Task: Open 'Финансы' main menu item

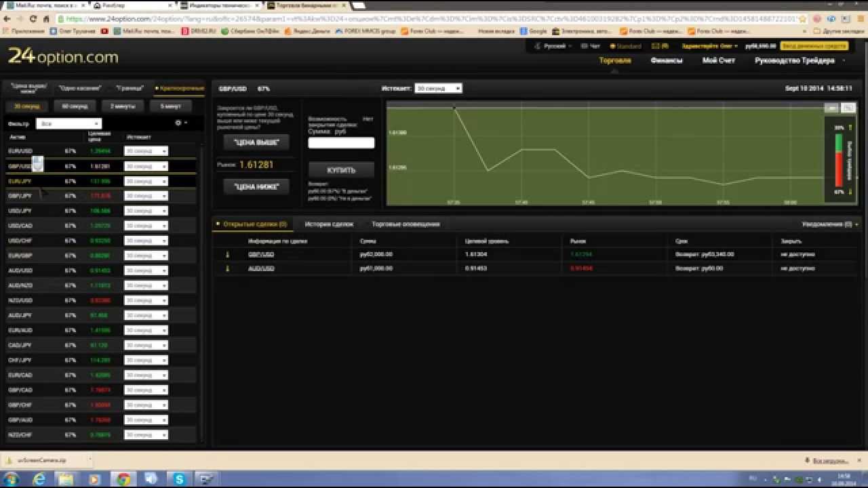Action: [667, 60]
